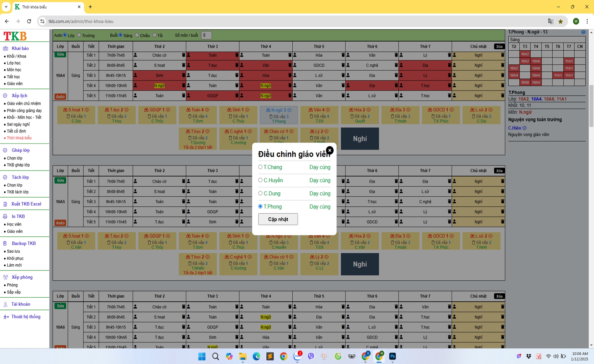Image resolution: width=594 pixels, height=364 pixels.
Task: Choose C.Huyền as the teacher
Action: pos(260,180)
